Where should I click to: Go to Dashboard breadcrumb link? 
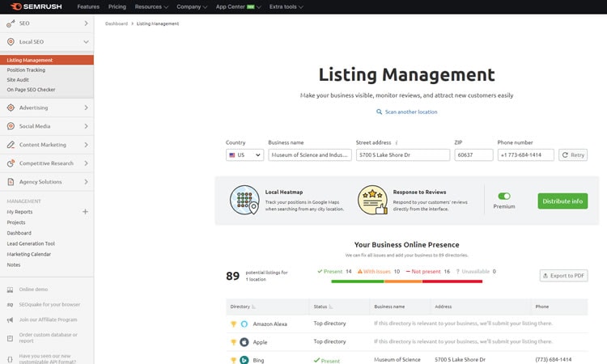point(116,23)
